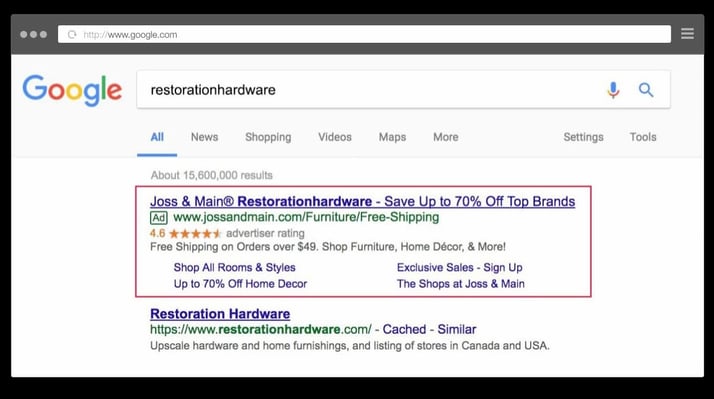Open the Joss & Main Restorationhardware ad headline
The image size is (714, 399).
362,201
